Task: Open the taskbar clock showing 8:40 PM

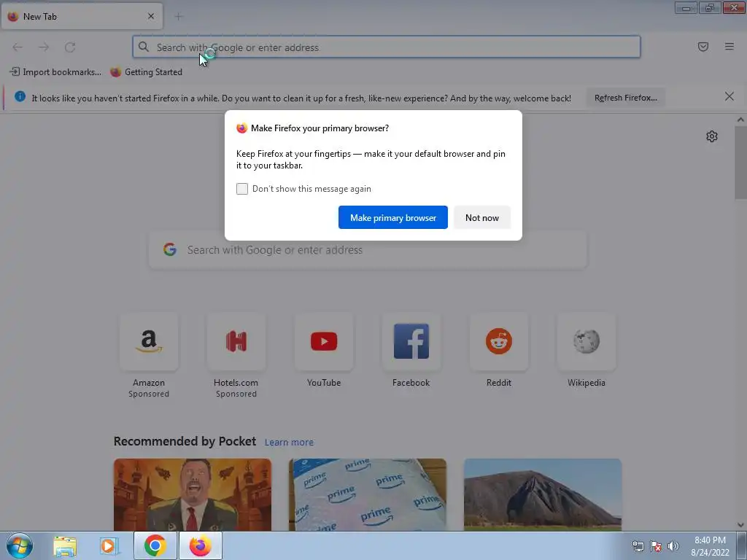Action: coord(710,546)
